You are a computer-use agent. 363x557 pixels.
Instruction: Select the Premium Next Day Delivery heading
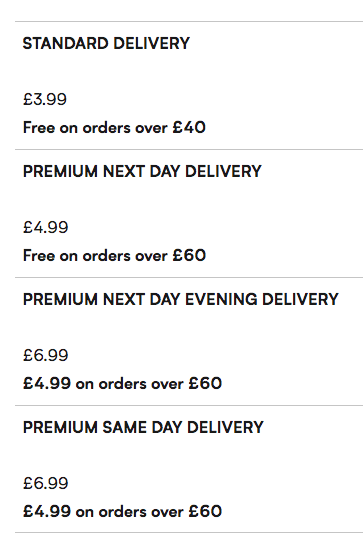coord(142,171)
